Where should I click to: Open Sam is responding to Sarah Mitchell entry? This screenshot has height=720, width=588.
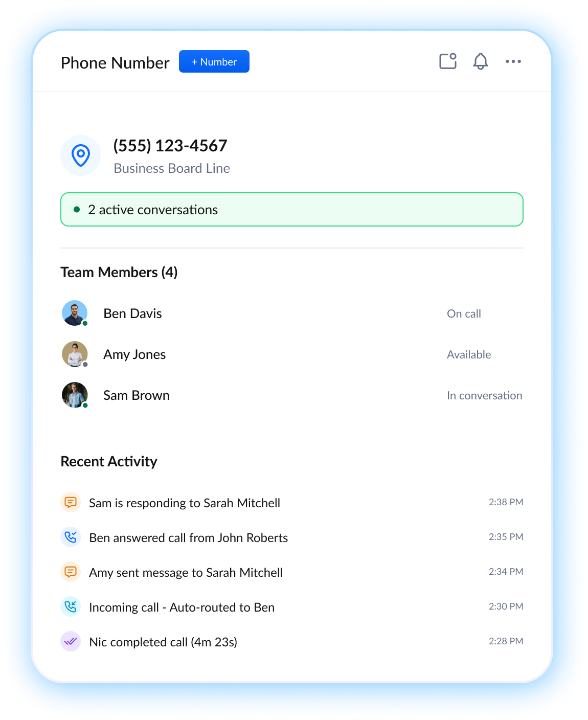point(185,503)
